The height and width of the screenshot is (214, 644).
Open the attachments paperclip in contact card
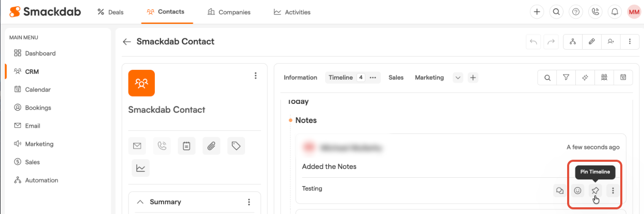pyautogui.click(x=211, y=146)
